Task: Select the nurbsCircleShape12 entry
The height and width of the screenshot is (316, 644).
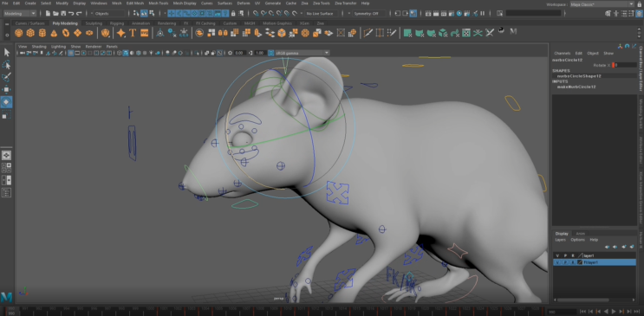Action: [x=579, y=76]
